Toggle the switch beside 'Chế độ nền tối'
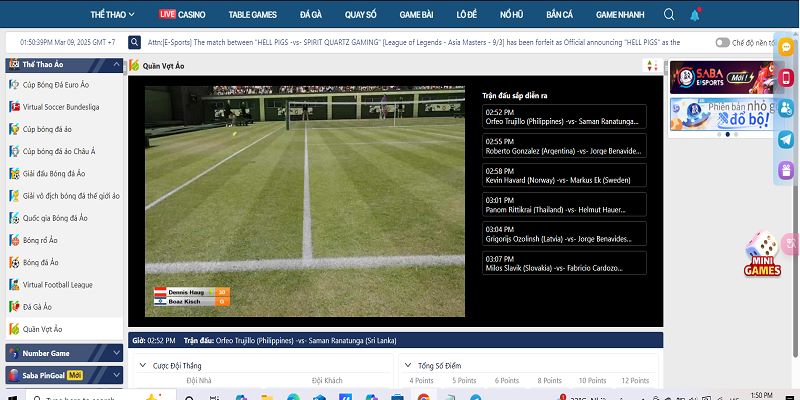The height and width of the screenshot is (400, 800). click(722, 43)
